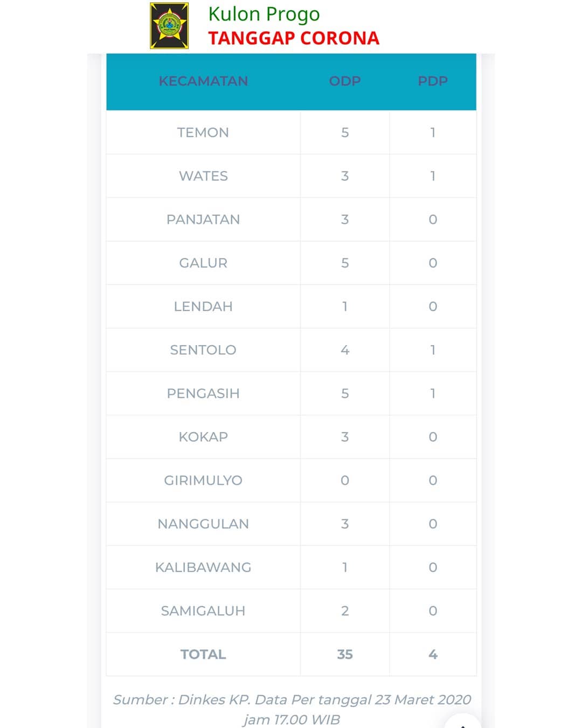Click the Kulon Progo emblem logo
The height and width of the screenshot is (728, 582).
click(x=169, y=26)
